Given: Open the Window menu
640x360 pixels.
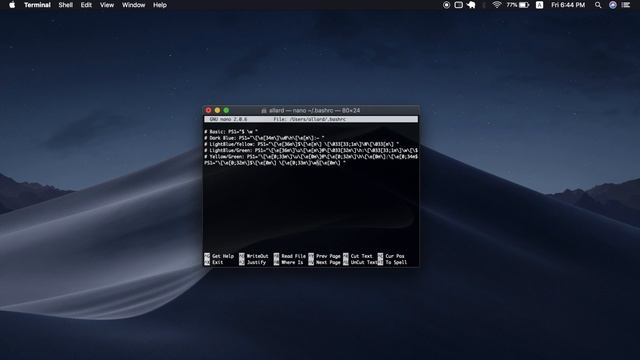Looking at the screenshot, I should tap(133, 5).
